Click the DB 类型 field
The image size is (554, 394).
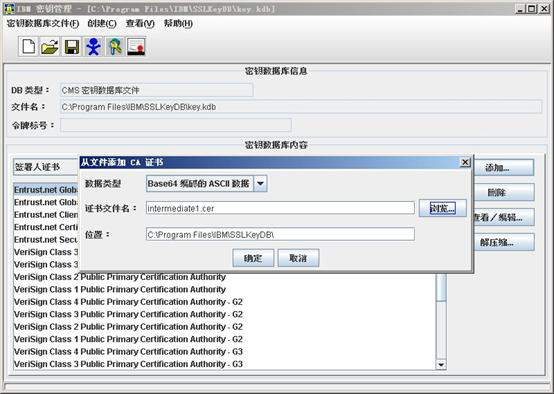[157, 90]
